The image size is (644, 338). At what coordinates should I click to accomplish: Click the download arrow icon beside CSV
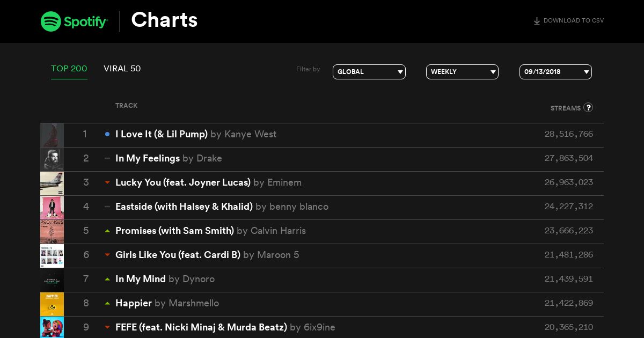(537, 21)
